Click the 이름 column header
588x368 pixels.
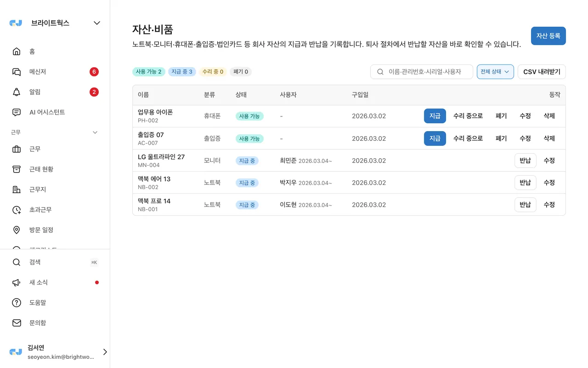click(x=143, y=95)
